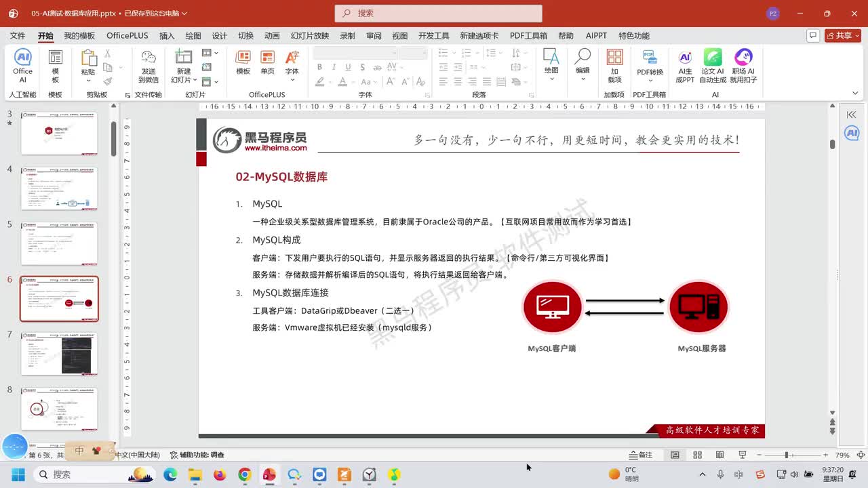Launch 论文AI自动生成 tool
This screenshot has width=868, height=488.
(713, 65)
